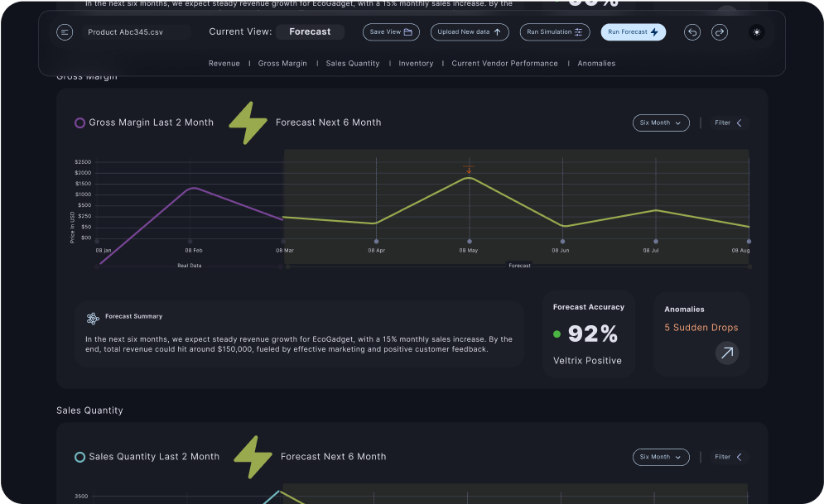This screenshot has height=504, width=824.
Task: Click the Veltrix Positive label
Action: pyautogui.click(x=587, y=361)
